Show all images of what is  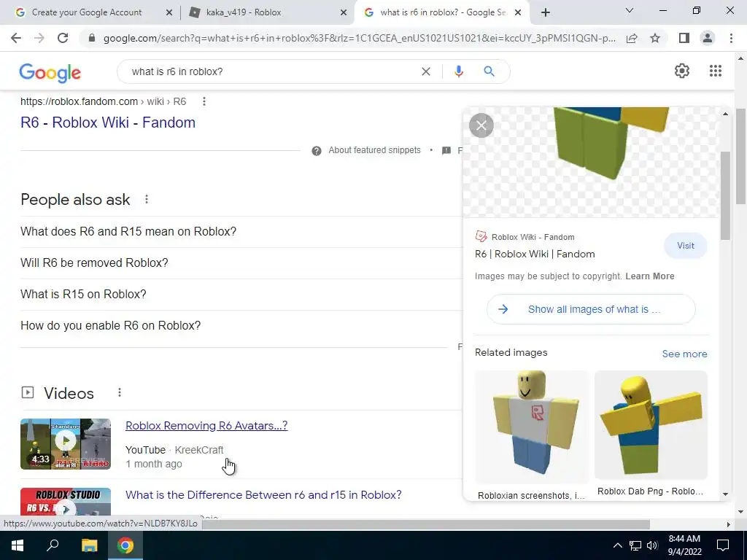point(591,309)
